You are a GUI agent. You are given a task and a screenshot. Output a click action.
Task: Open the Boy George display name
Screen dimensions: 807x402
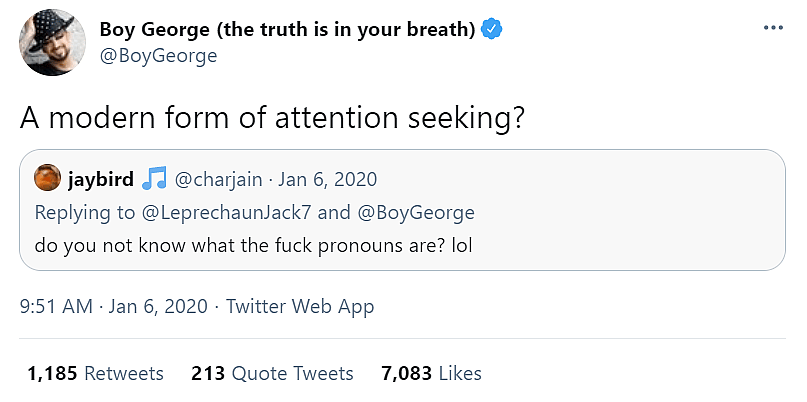pyautogui.click(x=286, y=29)
